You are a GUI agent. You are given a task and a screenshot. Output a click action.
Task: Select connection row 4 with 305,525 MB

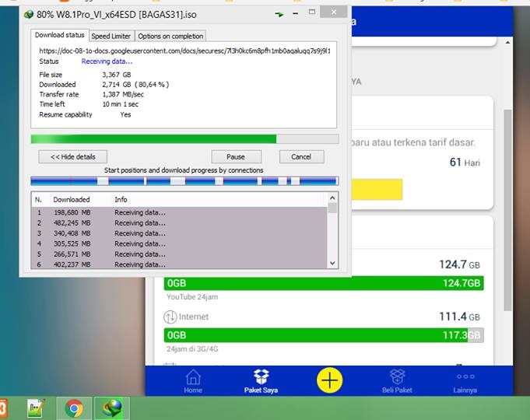(180, 243)
